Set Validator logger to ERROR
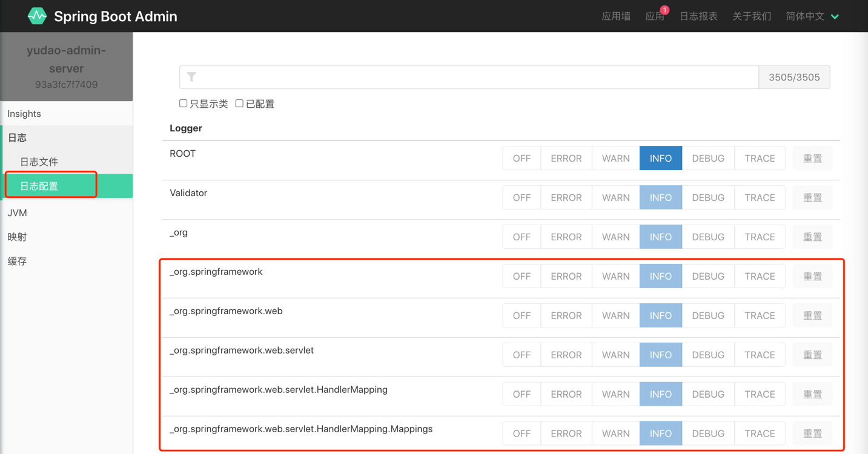 click(566, 197)
